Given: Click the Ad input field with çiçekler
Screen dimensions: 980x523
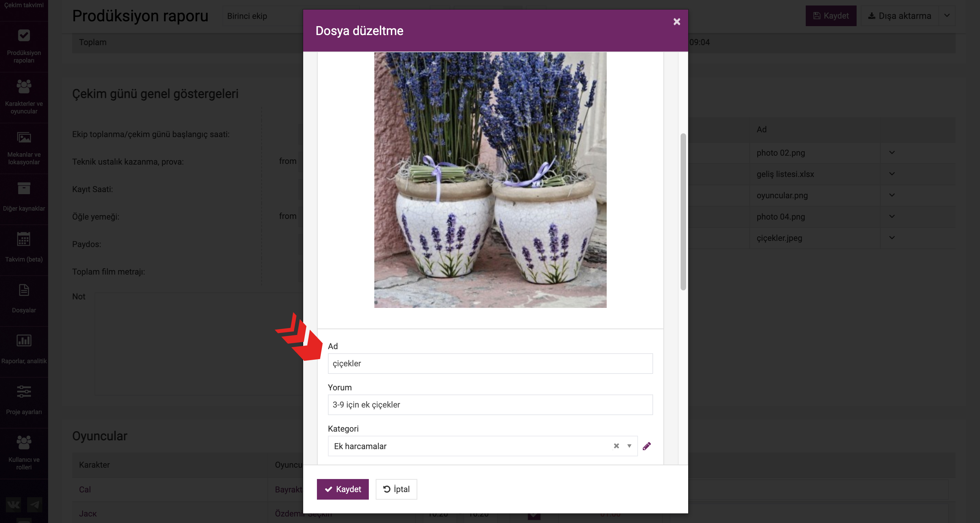Looking at the screenshot, I should [x=490, y=363].
